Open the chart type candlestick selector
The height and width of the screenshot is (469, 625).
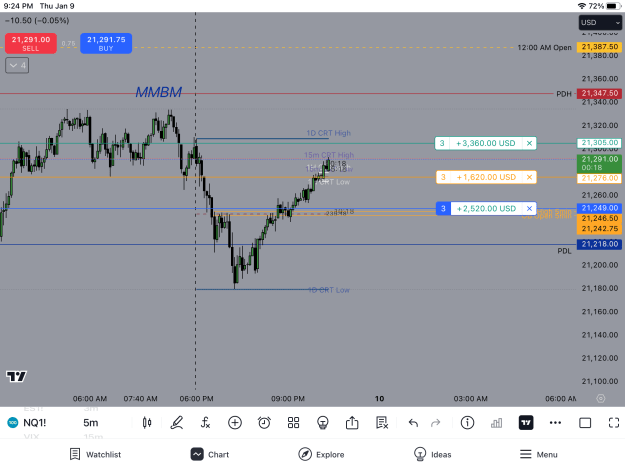click(x=147, y=423)
